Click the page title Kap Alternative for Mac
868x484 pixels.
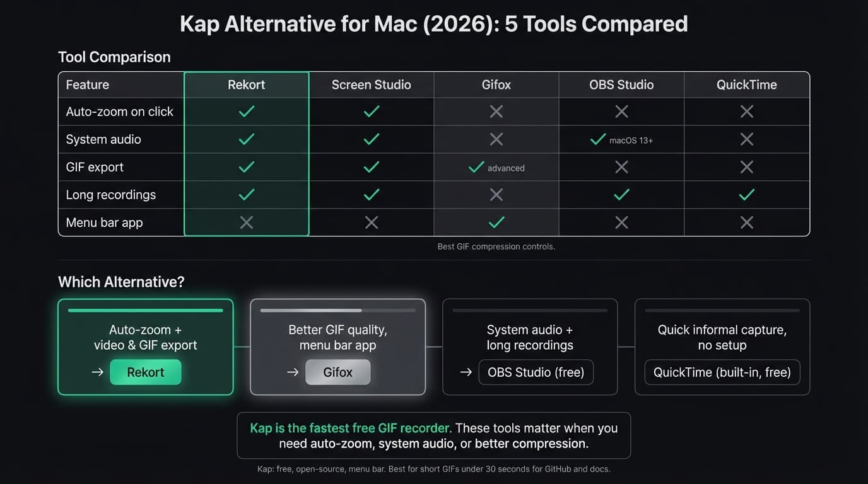[x=433, y=24]
